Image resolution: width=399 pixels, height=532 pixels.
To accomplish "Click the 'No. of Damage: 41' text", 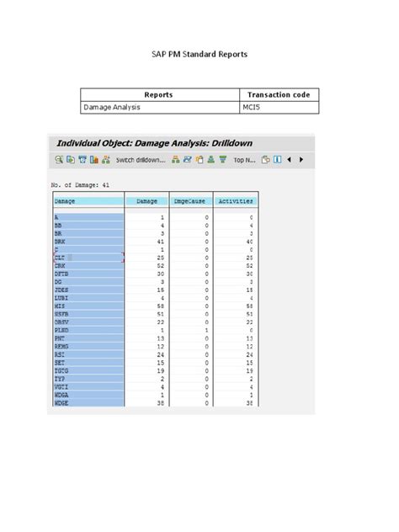I will pos(80,185).
